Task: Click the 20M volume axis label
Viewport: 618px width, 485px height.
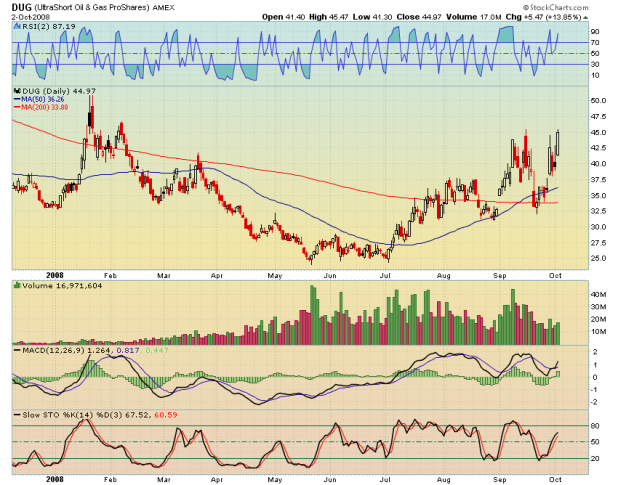Action: coord(598,319)
